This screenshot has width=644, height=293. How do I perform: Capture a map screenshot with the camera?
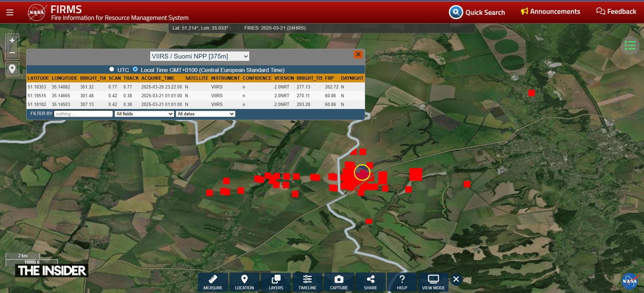tap(339, 282)
